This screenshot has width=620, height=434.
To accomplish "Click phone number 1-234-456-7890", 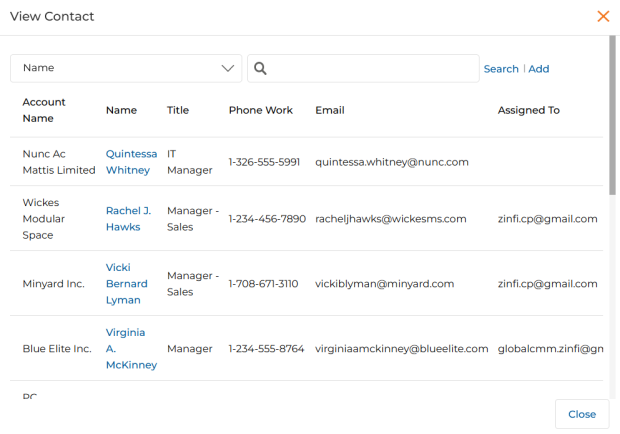I will 267,219.
